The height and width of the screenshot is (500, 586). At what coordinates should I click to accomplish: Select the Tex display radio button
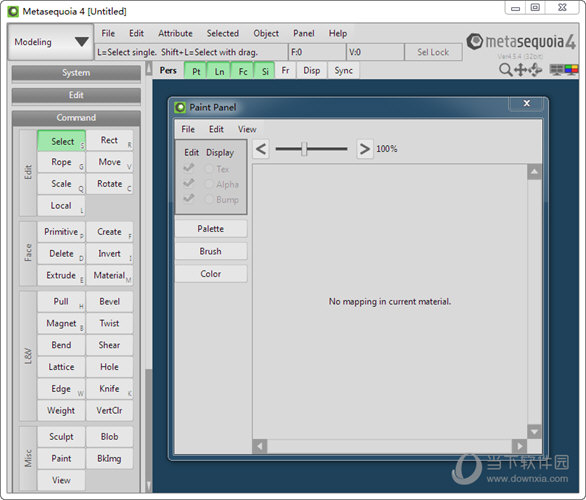coord(209,169)
